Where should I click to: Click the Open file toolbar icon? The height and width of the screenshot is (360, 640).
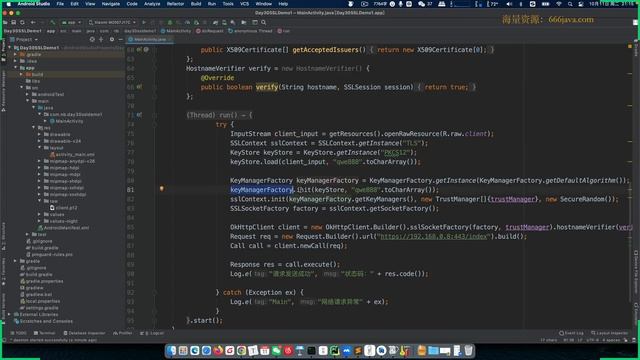pyautogui.click(x=6, y=22)
